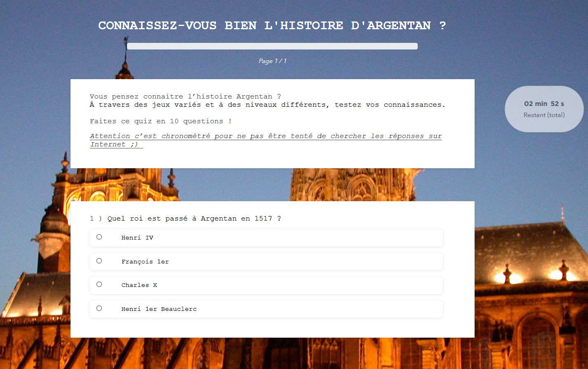Click the quiz progress bar
Viewport: 588px width, 369px height.
click(272, 46)
